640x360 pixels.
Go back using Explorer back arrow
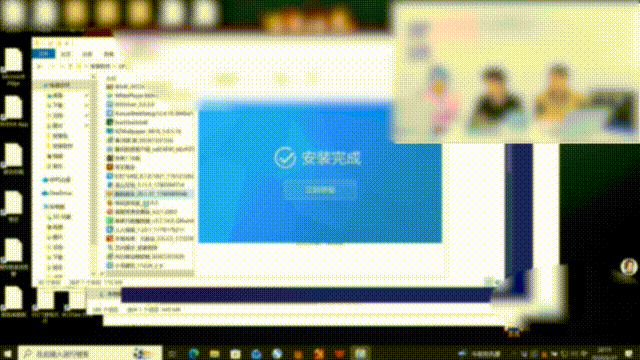(x=40, y=66)
